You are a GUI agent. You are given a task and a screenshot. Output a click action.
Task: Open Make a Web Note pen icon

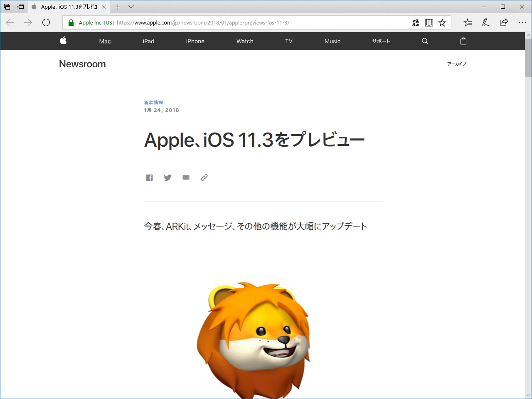point(485,23)
